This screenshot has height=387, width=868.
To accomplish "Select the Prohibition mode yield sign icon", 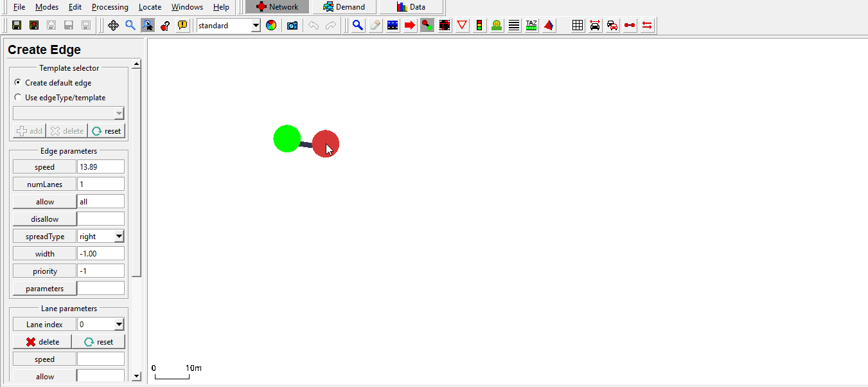I will tap(462, 26).
